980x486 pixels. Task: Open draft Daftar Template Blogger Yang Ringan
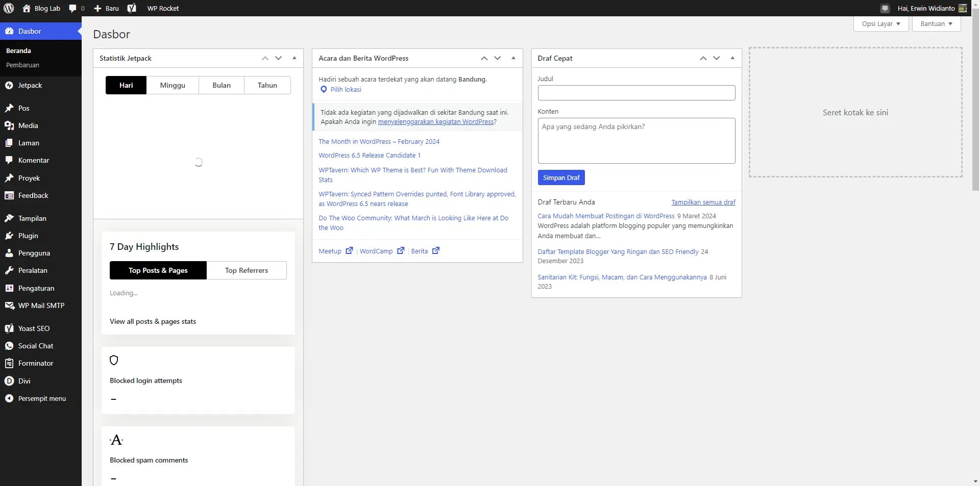click(618, 251)
